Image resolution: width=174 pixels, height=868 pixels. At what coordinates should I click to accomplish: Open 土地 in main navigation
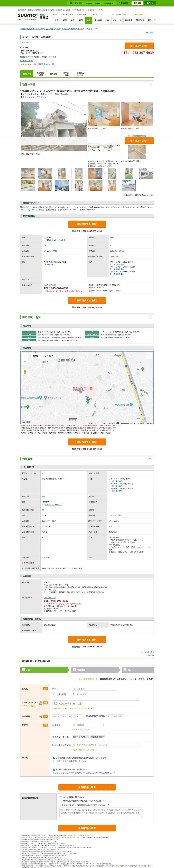tap(107, 20)
